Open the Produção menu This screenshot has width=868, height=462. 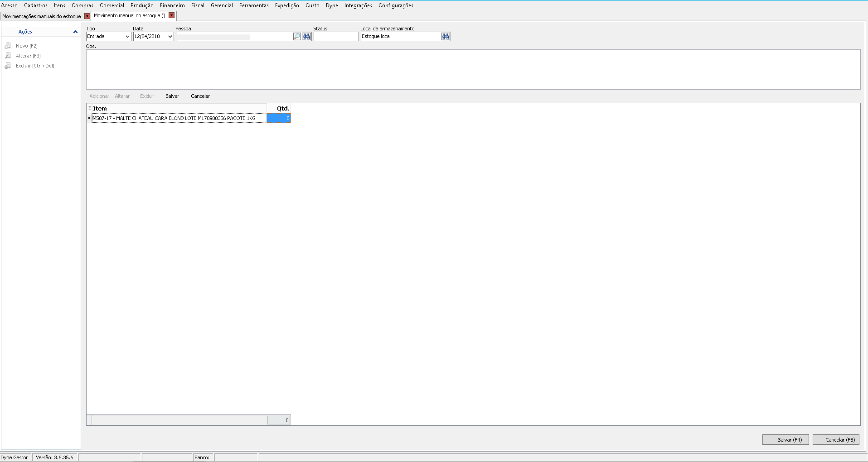click(x=142, y=5)
